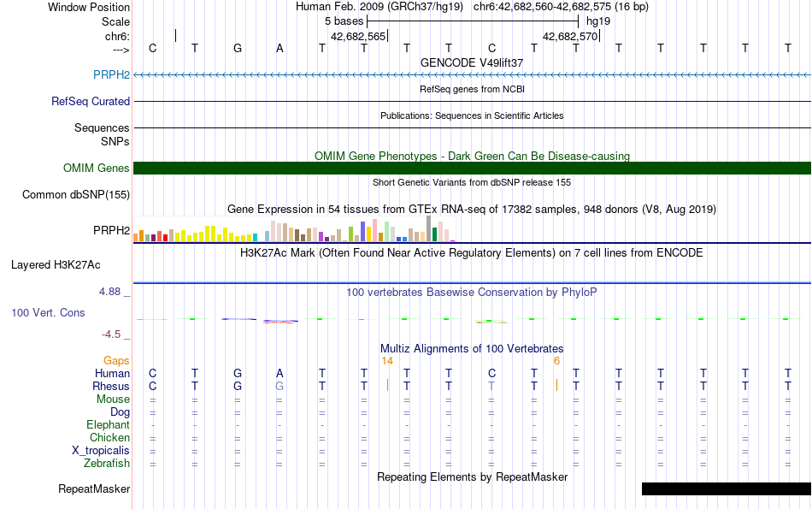Screen dimensions: 812x509
Task: Click the orange gap number 6
Action: tap(556, 361)
